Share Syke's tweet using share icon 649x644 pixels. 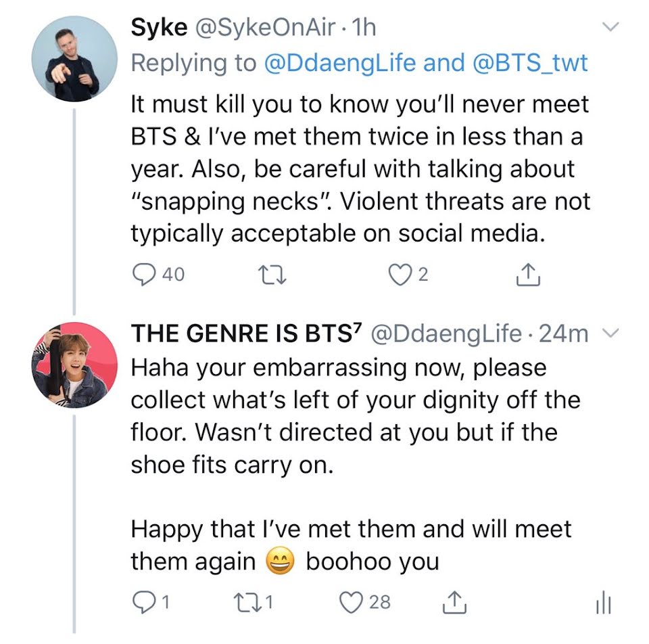point(528,274)
